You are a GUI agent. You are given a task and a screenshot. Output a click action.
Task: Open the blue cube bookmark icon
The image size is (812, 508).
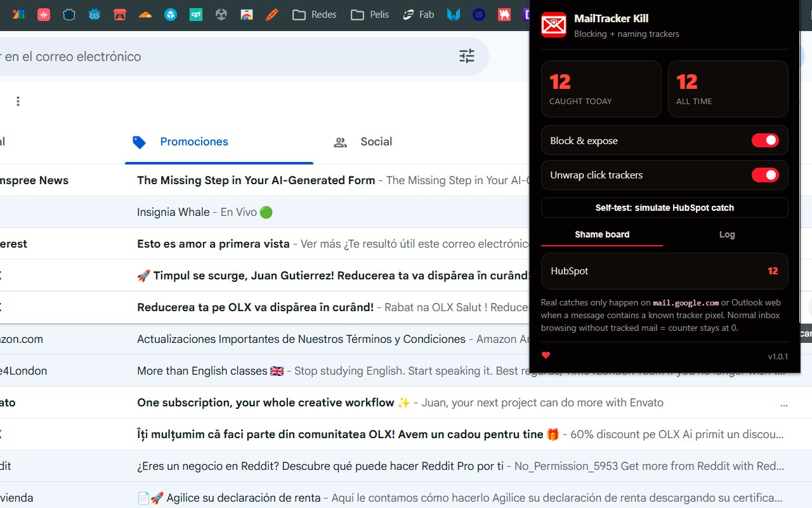pos(171,14)
